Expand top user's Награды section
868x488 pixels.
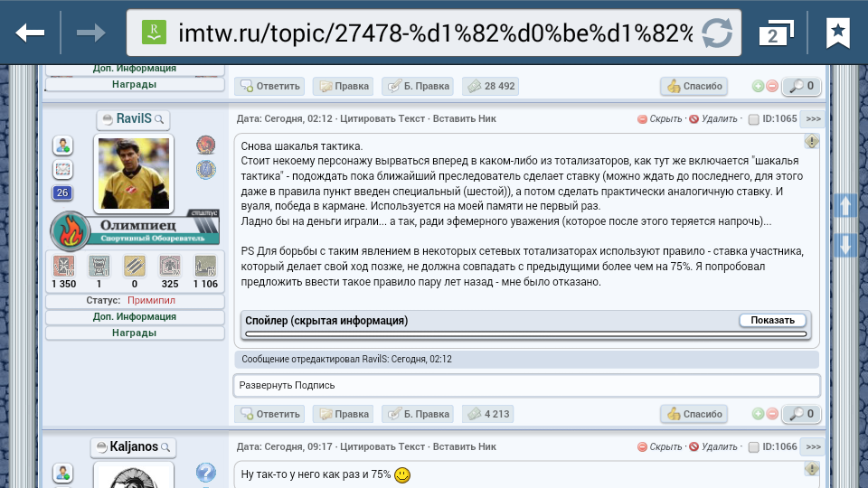[135, 84]
